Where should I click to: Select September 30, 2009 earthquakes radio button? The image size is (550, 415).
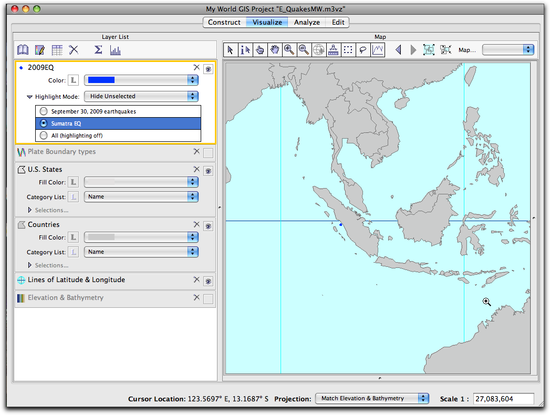pyautogui.click(x=43, y=111)
